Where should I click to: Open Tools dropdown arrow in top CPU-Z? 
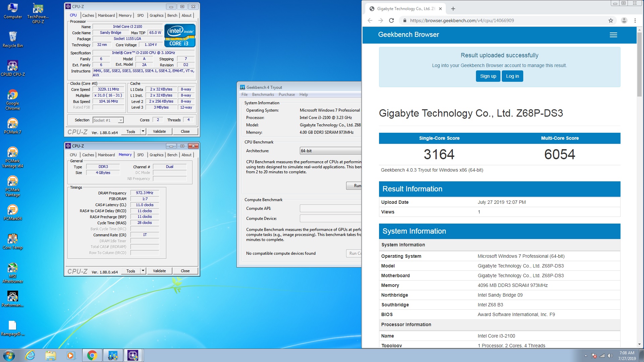pos(143,131)
